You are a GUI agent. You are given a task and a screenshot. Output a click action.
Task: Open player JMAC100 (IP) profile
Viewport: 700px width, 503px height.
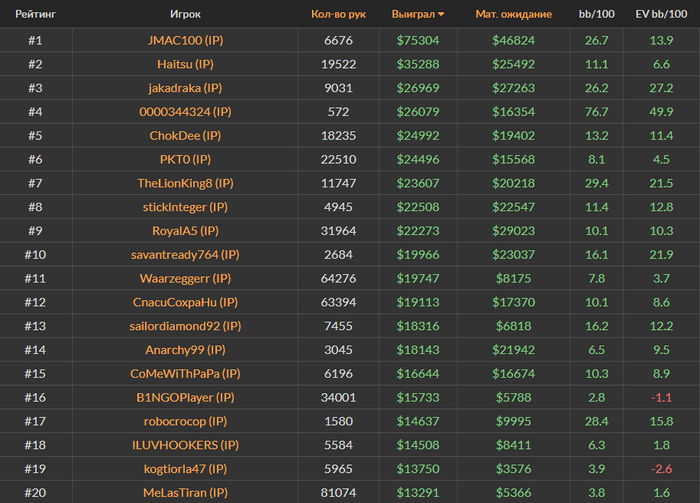coord(185,40)
